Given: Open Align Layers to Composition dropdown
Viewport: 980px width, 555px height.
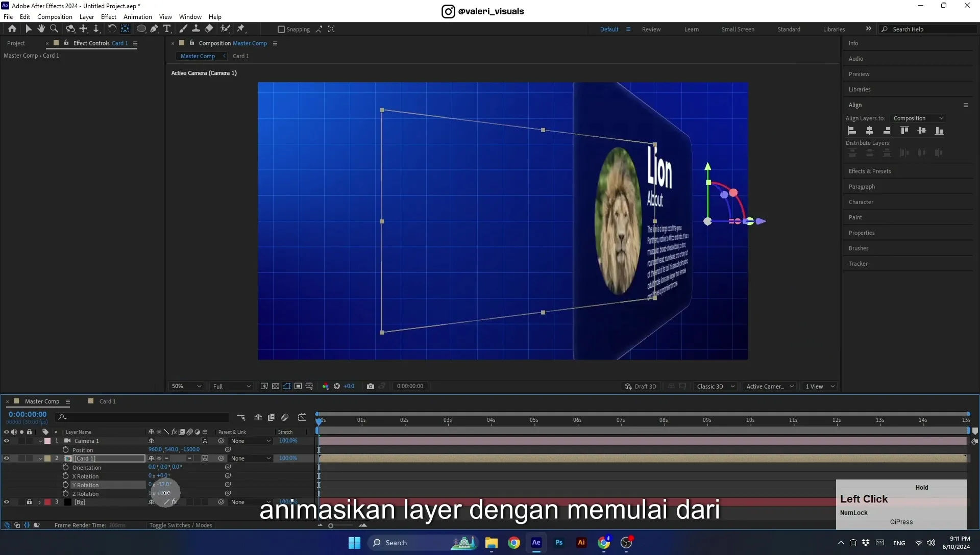Looking at the screenshot, I should [x=918, y=118].
